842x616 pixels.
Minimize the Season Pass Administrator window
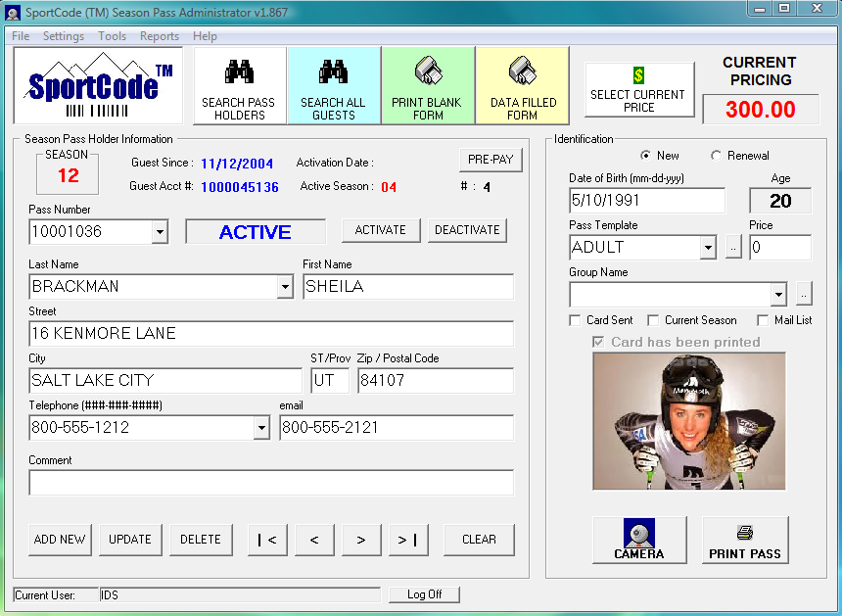click(760, 9)
